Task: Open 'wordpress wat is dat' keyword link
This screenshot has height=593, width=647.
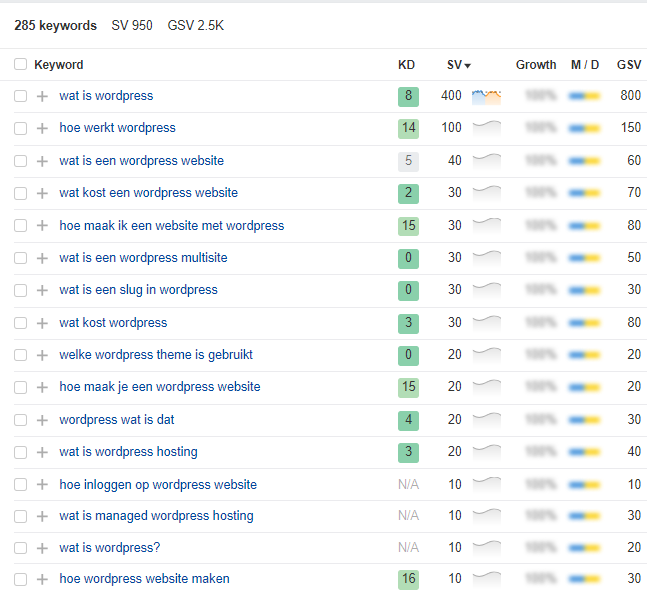Action: 116,420
